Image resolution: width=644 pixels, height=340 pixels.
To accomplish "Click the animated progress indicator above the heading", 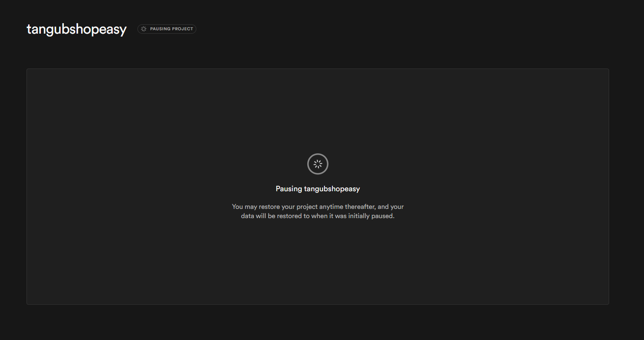I will click(318, 164).
